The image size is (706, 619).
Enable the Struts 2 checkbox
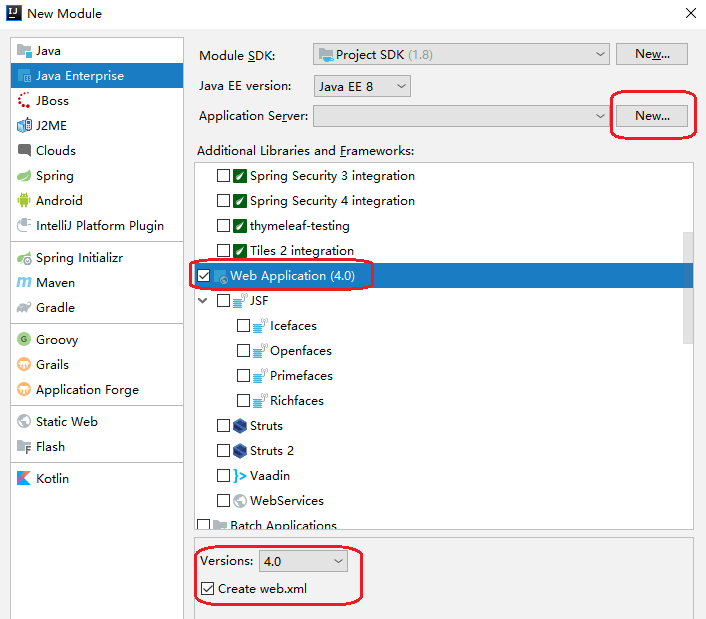(x=224, y=451)
